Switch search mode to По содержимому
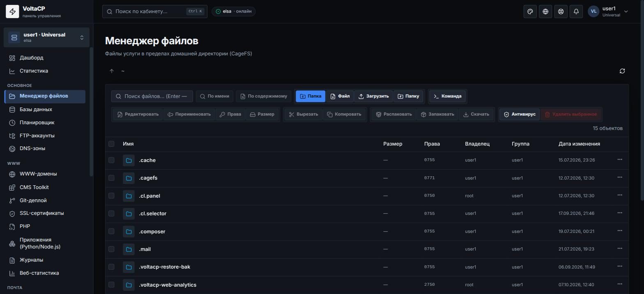The image size is (644, 294). point(264,96)
